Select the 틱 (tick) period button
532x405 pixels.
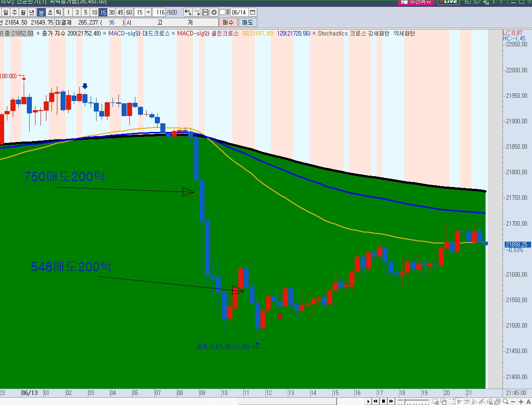(58, 13)
